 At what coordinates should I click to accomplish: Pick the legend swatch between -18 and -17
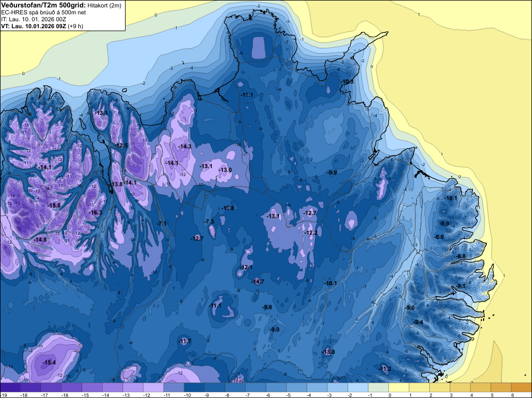[30, 387]
